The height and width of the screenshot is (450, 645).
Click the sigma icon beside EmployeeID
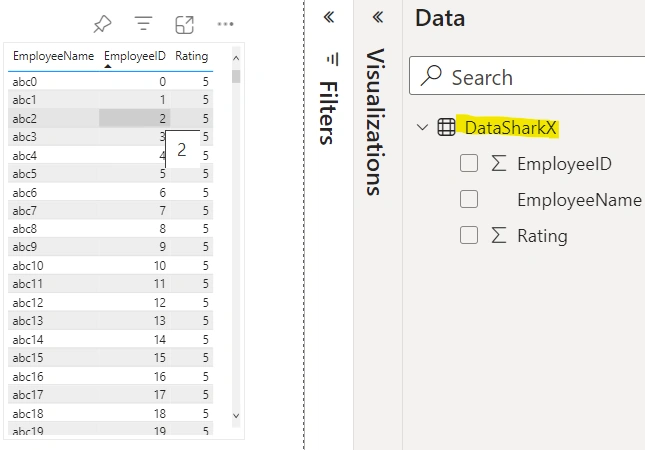[x=499, y=163]
